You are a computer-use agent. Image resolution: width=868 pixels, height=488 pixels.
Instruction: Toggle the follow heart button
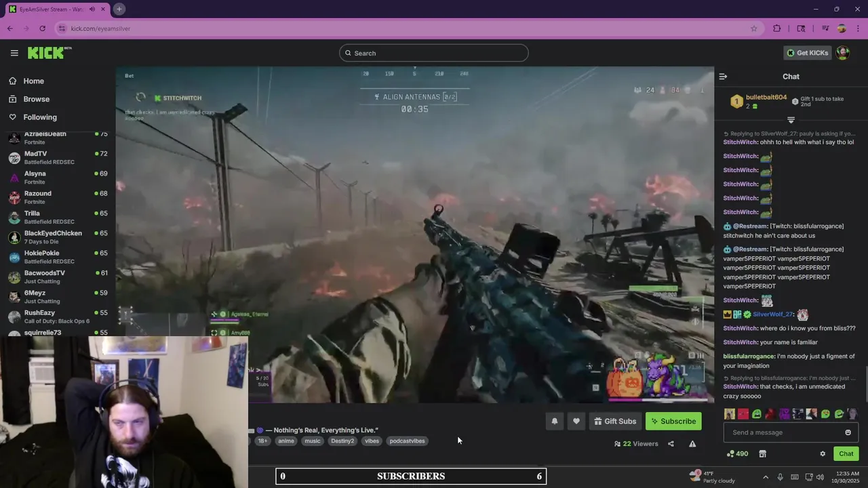[576, 421]
